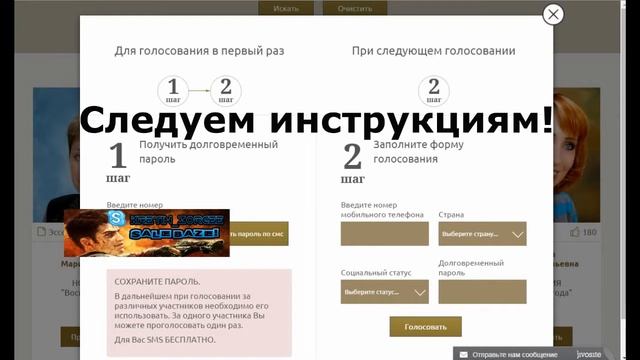Click 'Заполните форму голосования' step text
The image size is (640, 360).
click(418, 151)
